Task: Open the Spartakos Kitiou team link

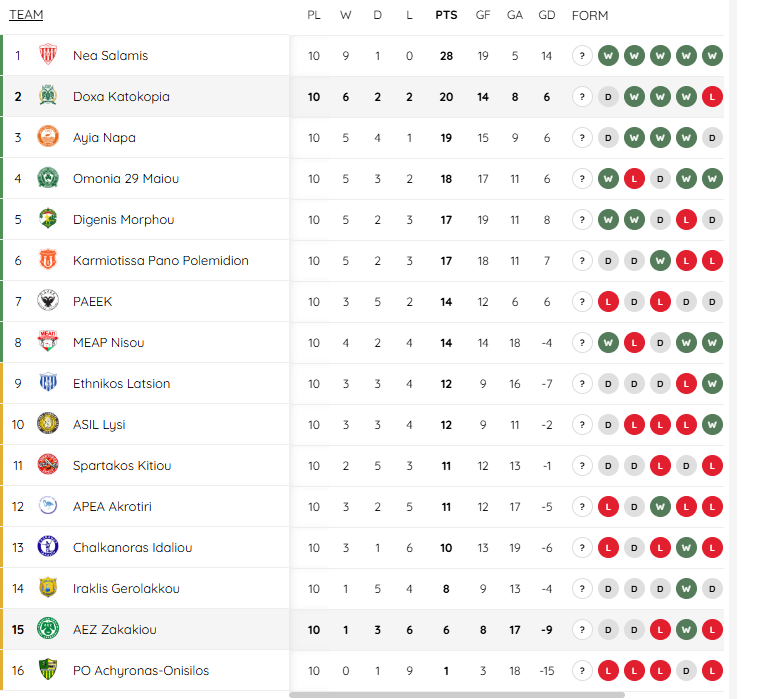Action: point(122,466)
